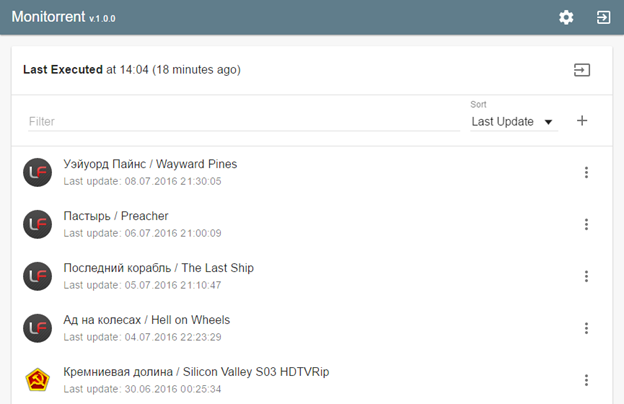Select the Wayward Pines torrent title
This screenshot has width=624, height=404.
(150, 164)
